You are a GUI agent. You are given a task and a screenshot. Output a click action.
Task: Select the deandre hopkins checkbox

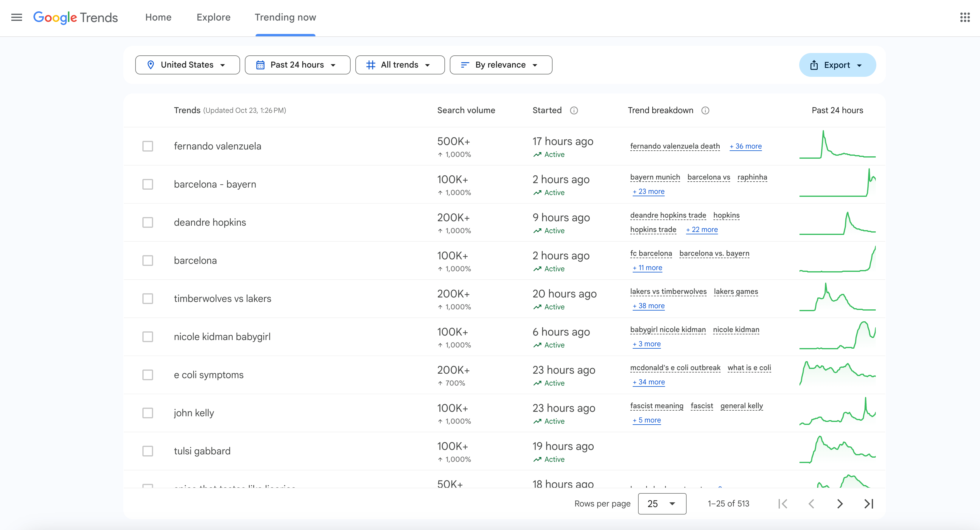point(148,222)
